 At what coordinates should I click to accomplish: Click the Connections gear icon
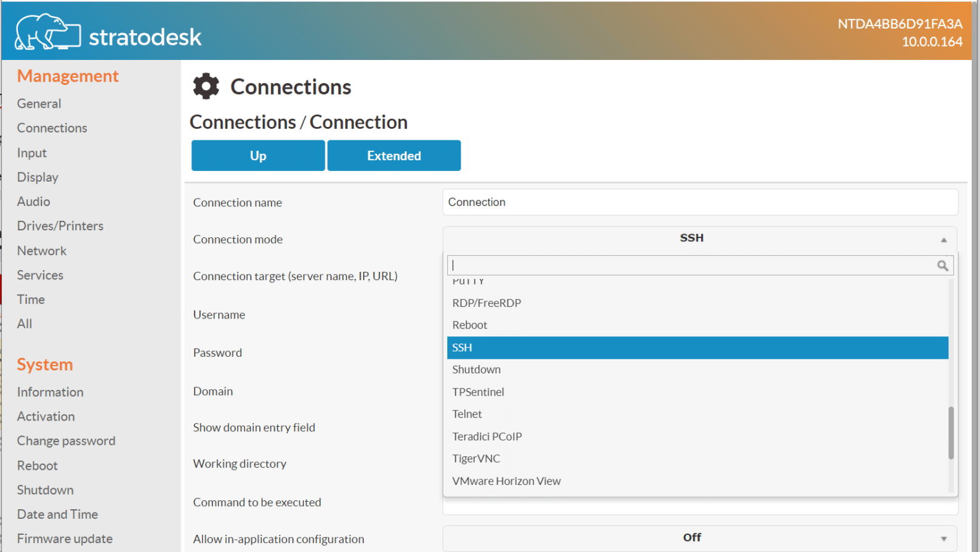pyautogui.click(x=206, y=86)
